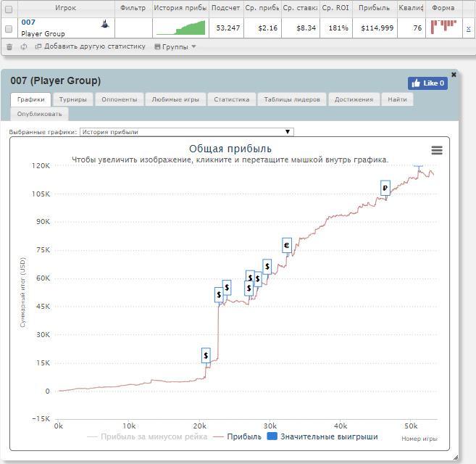This screenshot has height=464, width=476.
Task: Click the refresh icon in toolbar
Action: [x=24, y=47]
